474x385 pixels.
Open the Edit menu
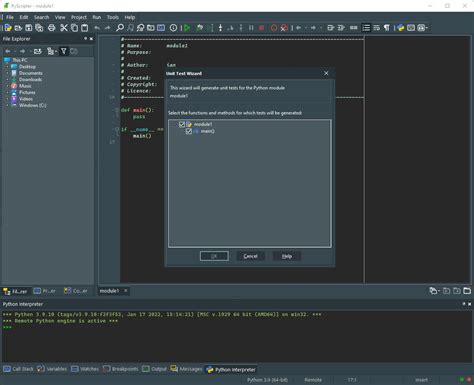pos(24,17)
